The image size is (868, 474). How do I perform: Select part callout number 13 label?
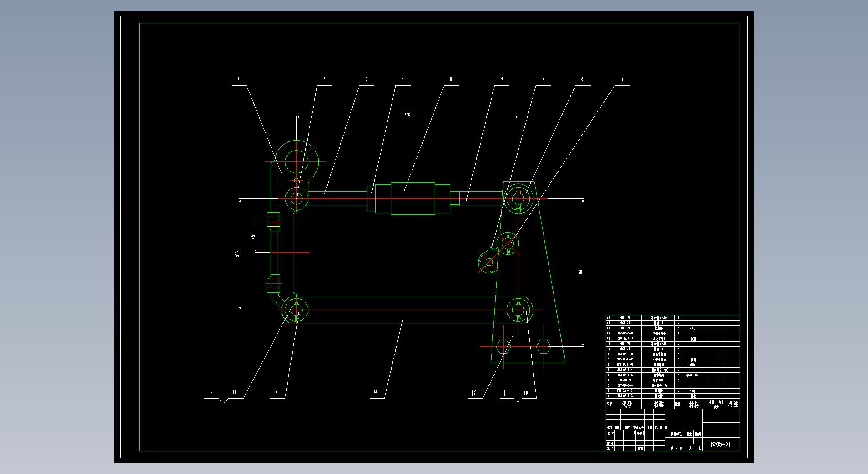[x=375, y=392]
